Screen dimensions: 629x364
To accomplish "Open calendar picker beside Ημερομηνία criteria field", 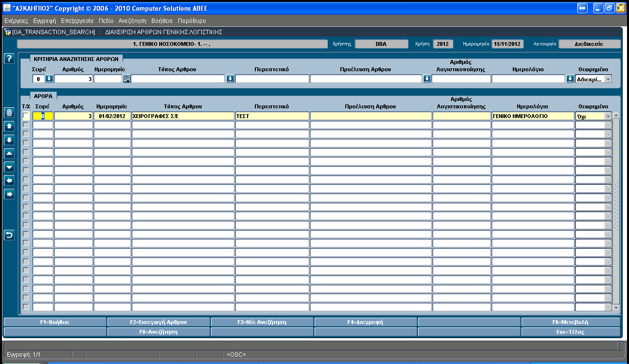I will (x=126, y=79).
